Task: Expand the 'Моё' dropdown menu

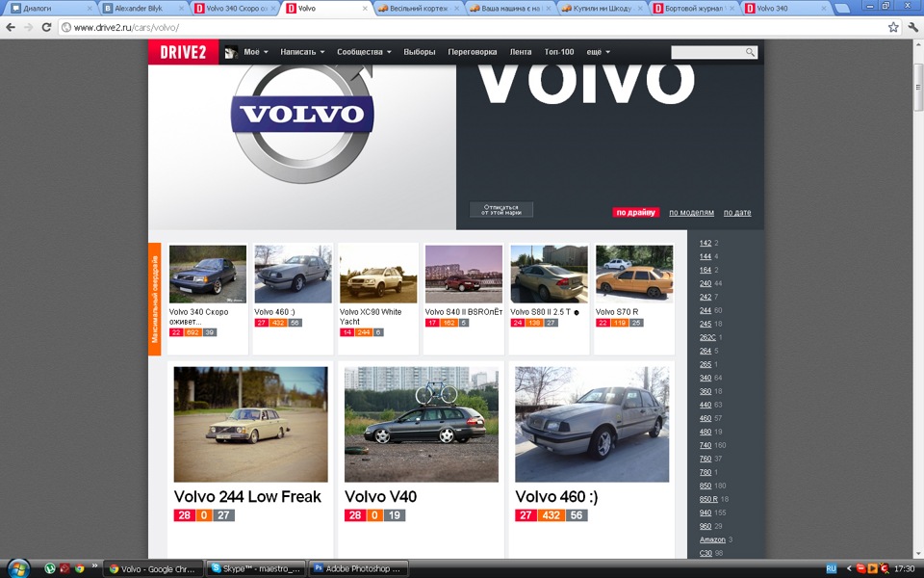Action: click(x=256, y=52)
